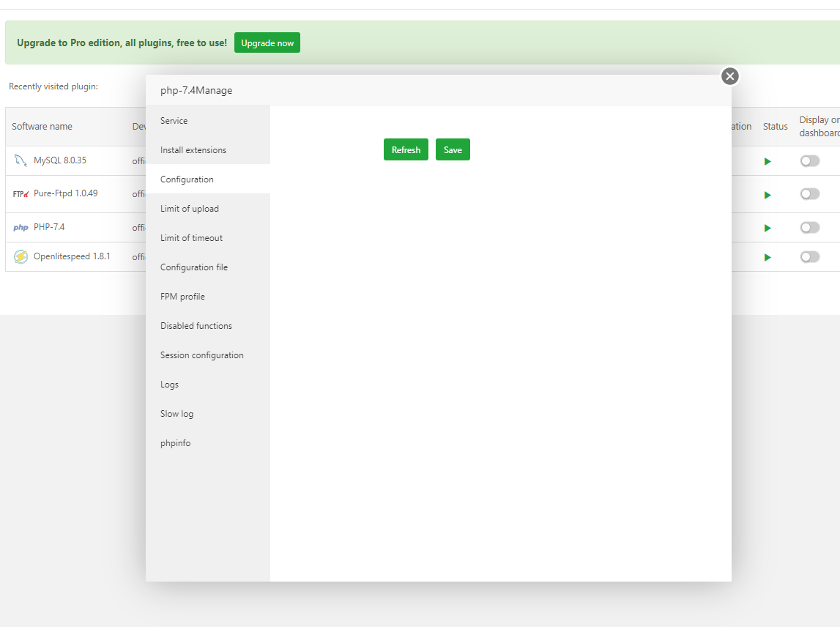The image size is (840, 627).
Task: Click the Pure-Ftpd FTP icon
Action: [21, 193]
